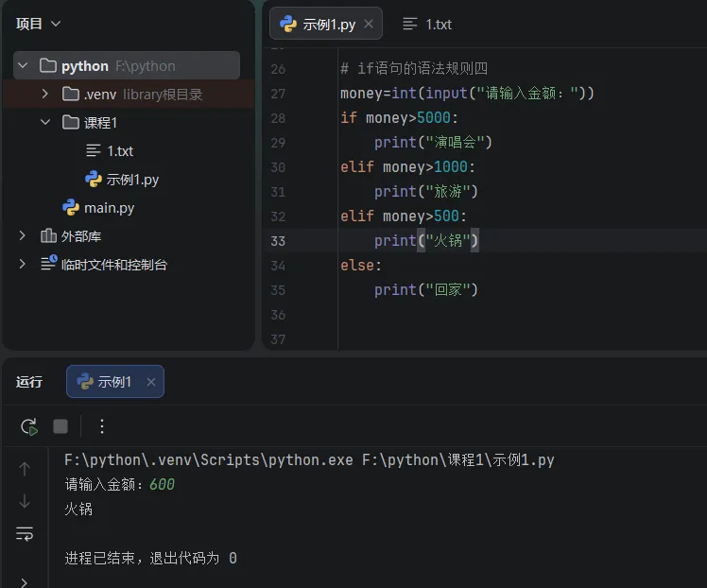This screenshot has width=707, height=588.
Task: Click the 1.txt text file icon in tree
Action: (x=94, y=150)
